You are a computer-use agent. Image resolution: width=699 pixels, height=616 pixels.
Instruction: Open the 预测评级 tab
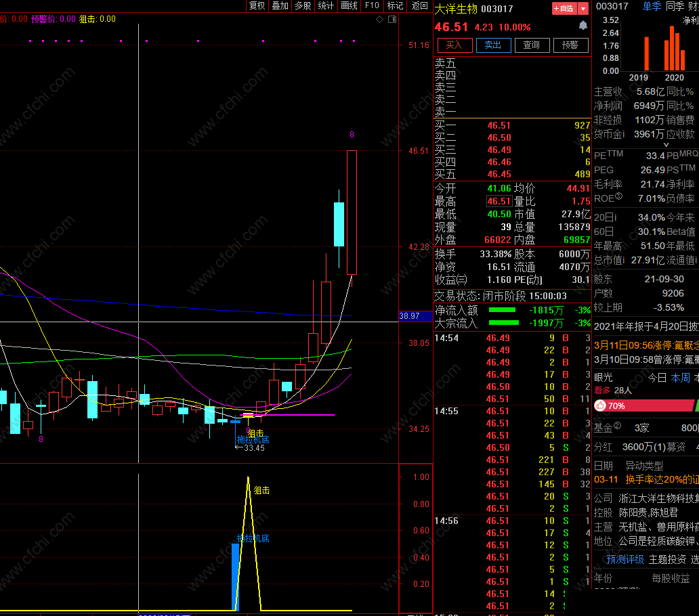625,559
